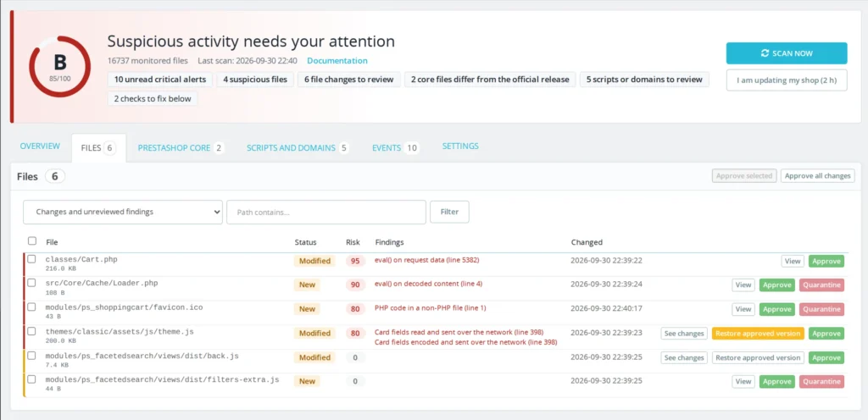View the filters-extra.js file
This screenshot has width=868, height=420.
pos(743,381)
